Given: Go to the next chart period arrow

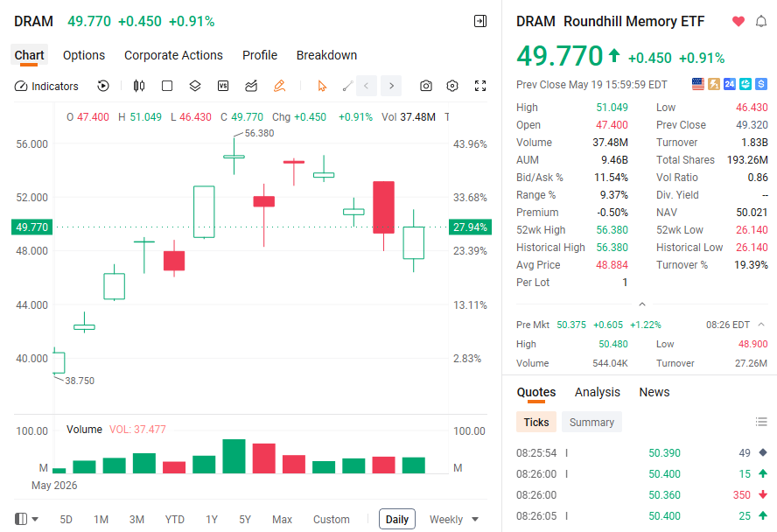Looking at the screenshot, I should point(391,86).
